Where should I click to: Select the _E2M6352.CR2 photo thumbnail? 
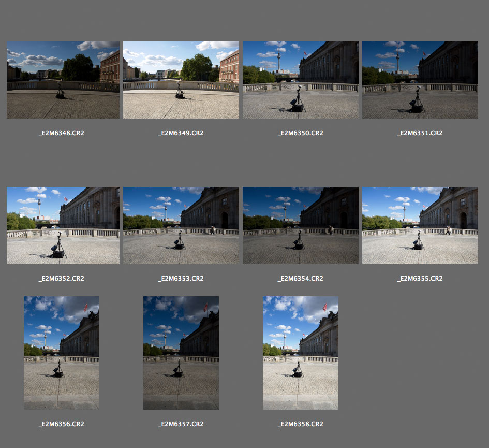click(63, 225)
